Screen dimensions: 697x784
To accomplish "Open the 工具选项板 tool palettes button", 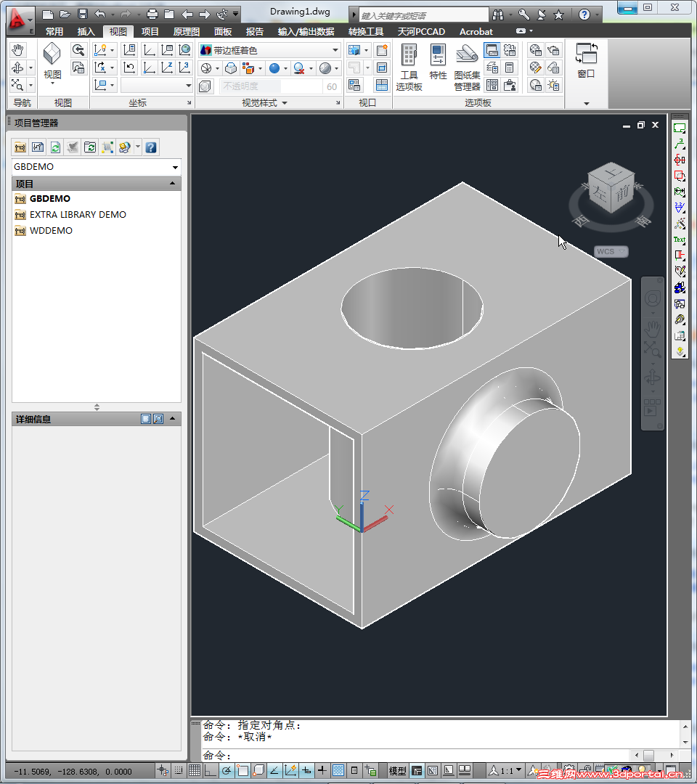I will click(x=409, y=68).
